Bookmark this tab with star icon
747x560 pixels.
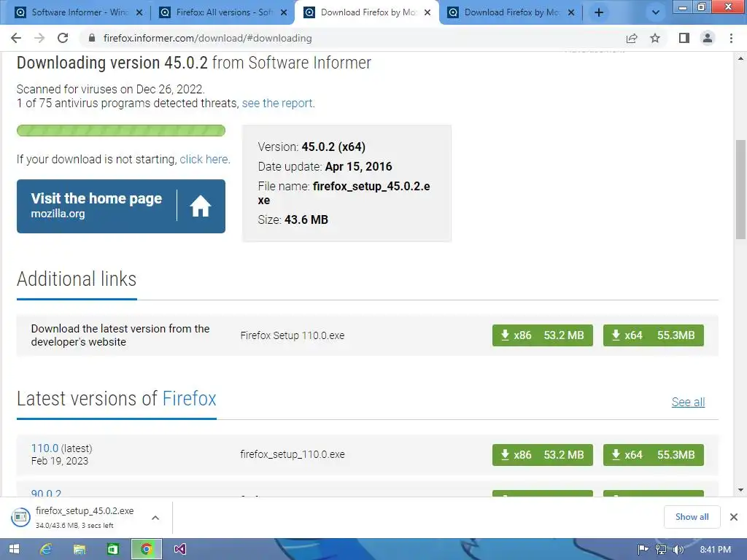pos(655,38)
